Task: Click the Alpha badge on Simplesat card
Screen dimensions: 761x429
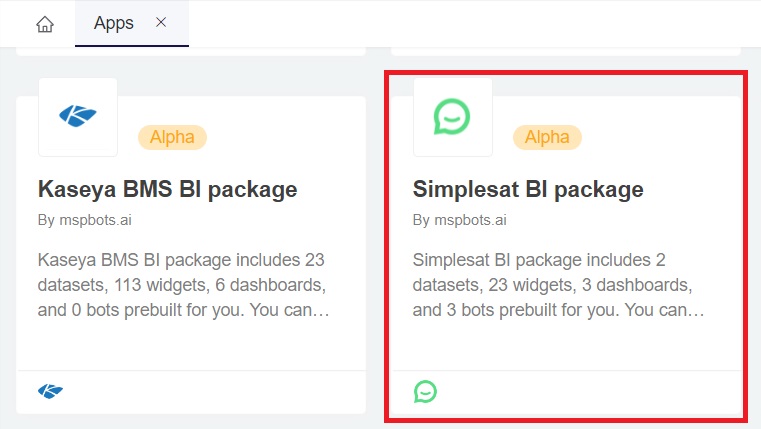Action: (x=547, y=137)
